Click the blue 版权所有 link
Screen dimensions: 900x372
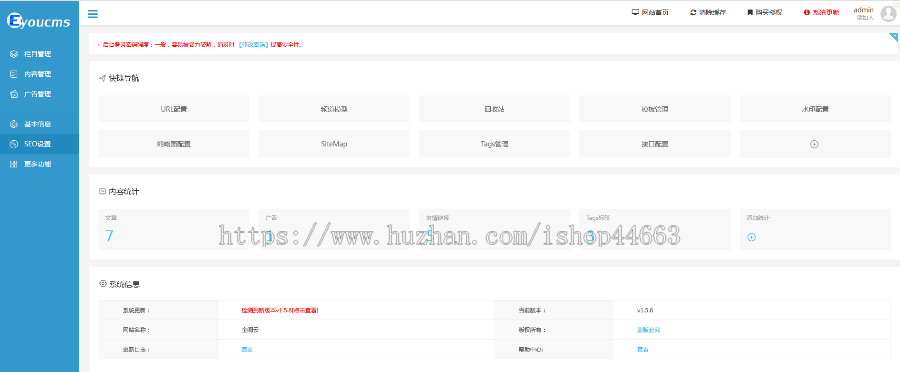click(x=649, y=330)
